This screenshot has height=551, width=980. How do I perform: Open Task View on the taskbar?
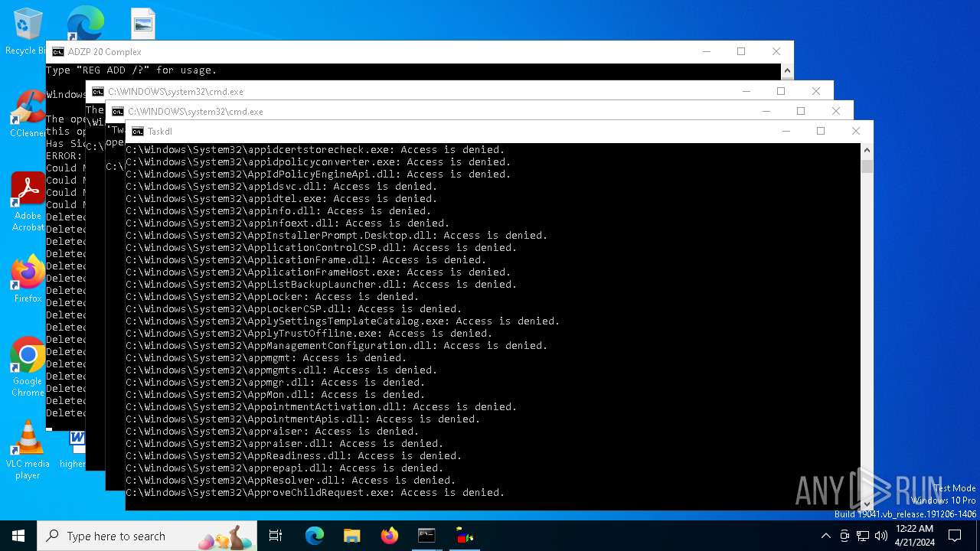[x=276, y=536]
